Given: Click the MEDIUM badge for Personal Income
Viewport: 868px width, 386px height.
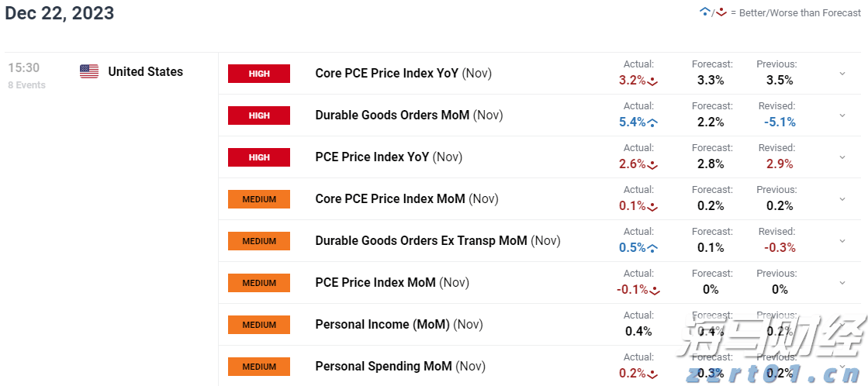Looking at the screenshot, I should (259, 325).
